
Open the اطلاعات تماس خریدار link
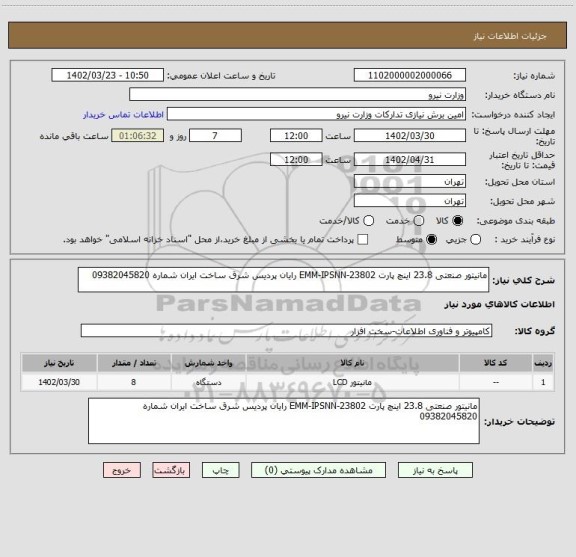[x=123, y=115]
